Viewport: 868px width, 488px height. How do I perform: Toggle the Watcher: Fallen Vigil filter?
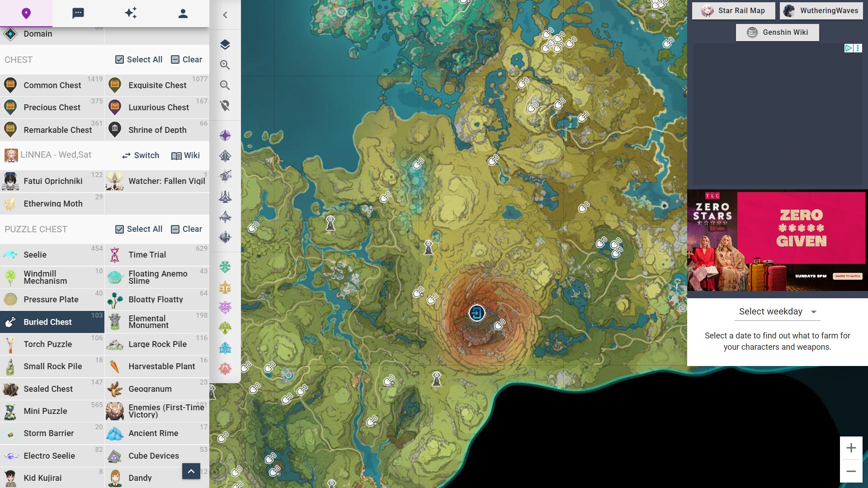tap(157, 181)
